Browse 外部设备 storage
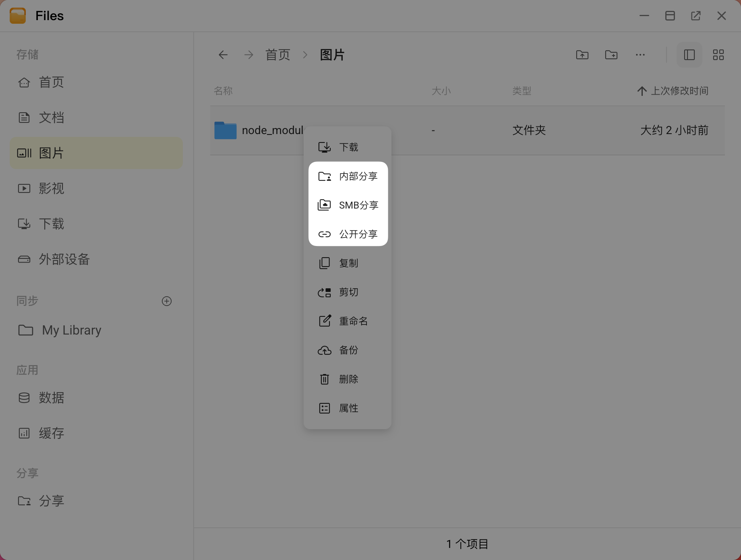The height and width of the screenshot is (560, 741). 64,260
